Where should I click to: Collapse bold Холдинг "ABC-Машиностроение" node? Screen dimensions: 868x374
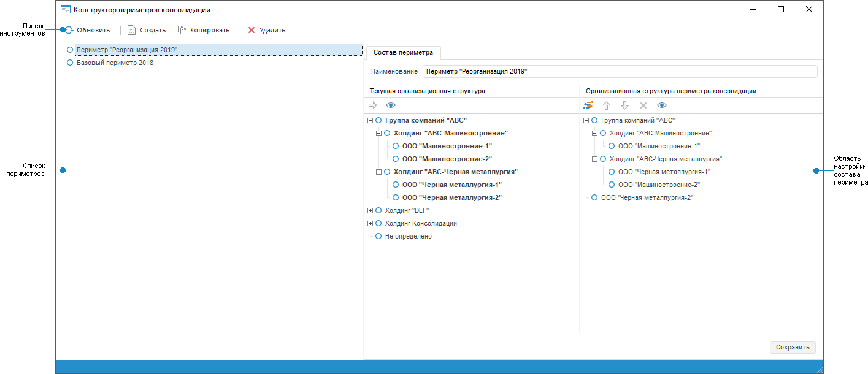(x=378, y=133)
